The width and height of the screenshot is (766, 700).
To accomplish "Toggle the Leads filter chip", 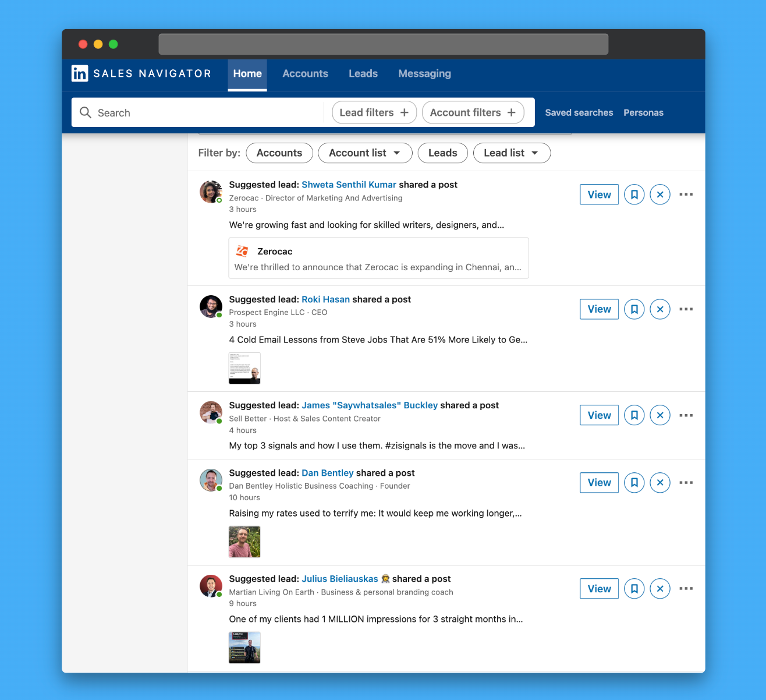I will [x=443, y=153].
